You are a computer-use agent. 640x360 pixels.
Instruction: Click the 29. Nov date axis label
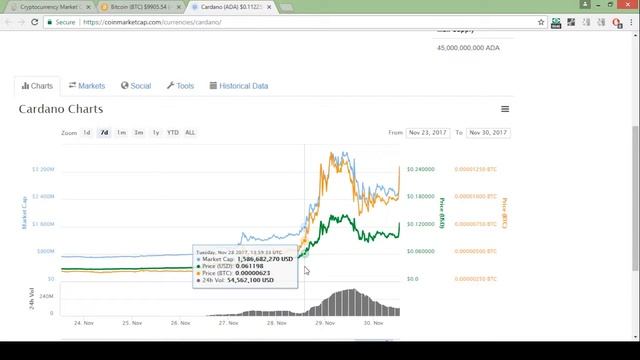pyautogui.click(x=325, y=323)
